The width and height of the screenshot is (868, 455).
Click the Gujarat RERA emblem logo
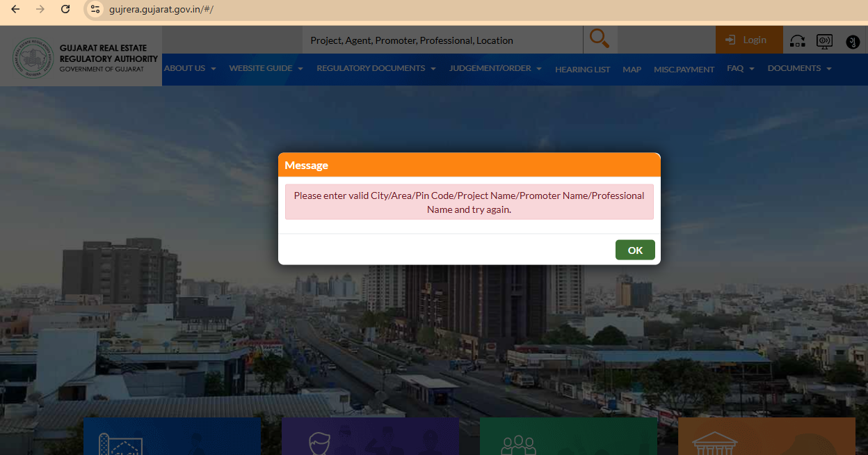point(33,58)
